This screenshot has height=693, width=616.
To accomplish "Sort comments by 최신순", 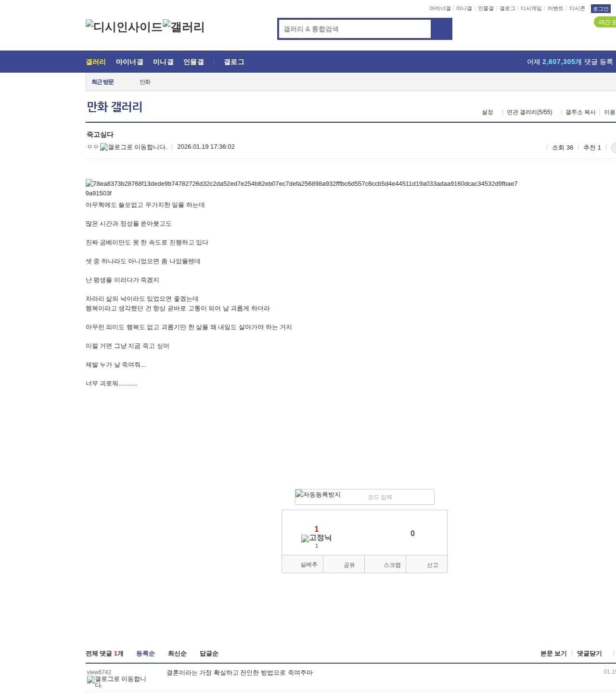I will pos(177,654).
